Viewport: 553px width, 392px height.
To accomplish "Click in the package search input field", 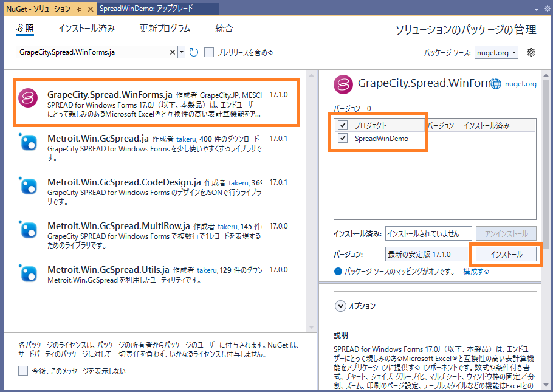I will click(x=94, y=52).
